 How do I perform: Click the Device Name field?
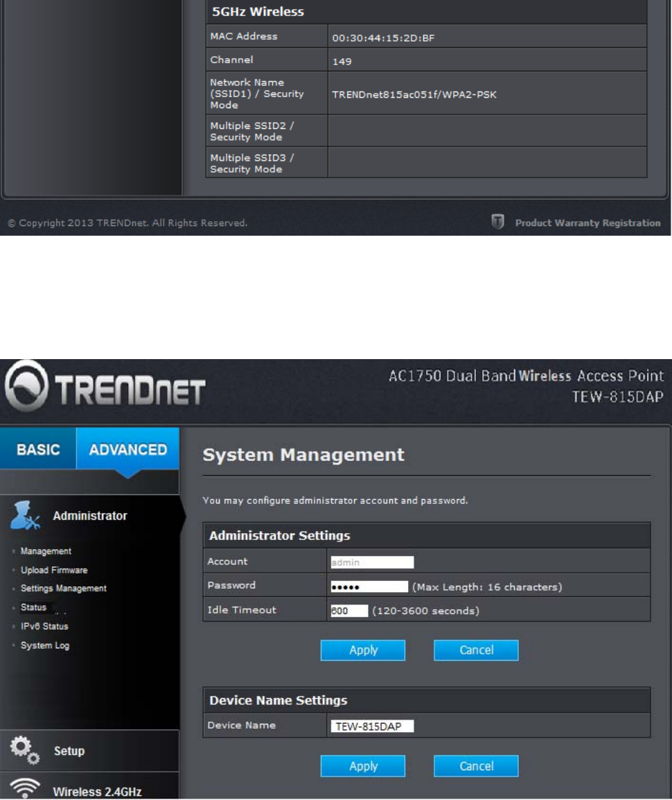(x=372, y=726)
